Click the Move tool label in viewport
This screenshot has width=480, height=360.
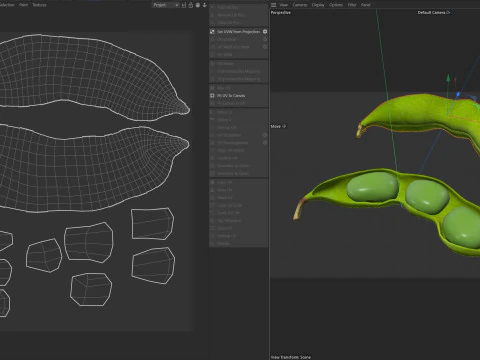click(278, 126)
